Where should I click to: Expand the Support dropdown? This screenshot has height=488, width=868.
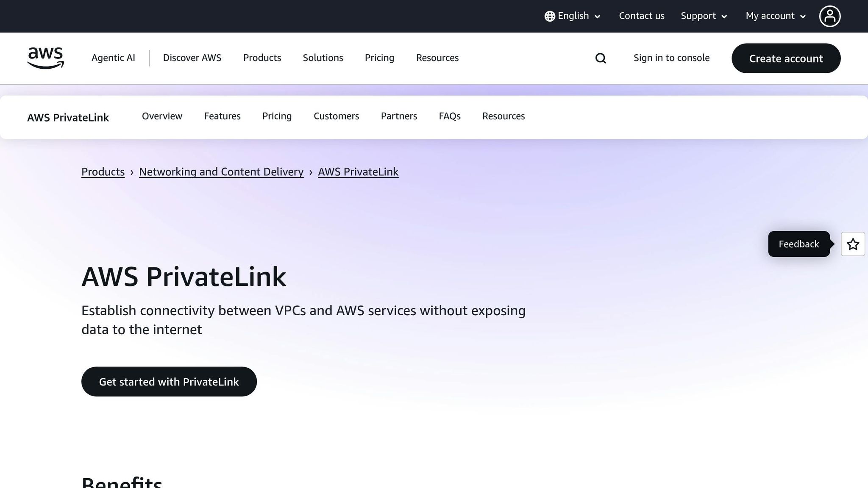(x=704, y=16)
